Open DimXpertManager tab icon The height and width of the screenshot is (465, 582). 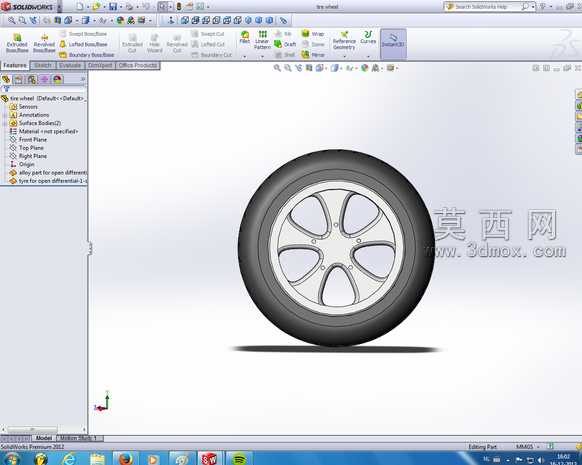(45, 79)
